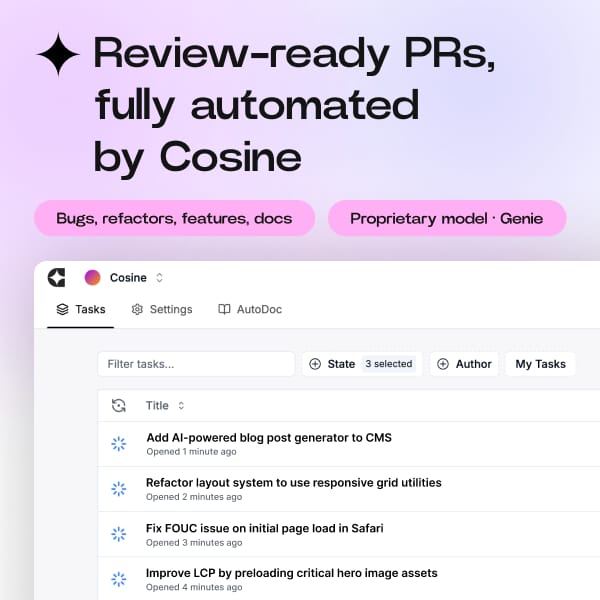Click the Cosine logo icon in app header
Image resolution: width=600 pixels, height=600 pixels.
(x=56, y=277)
